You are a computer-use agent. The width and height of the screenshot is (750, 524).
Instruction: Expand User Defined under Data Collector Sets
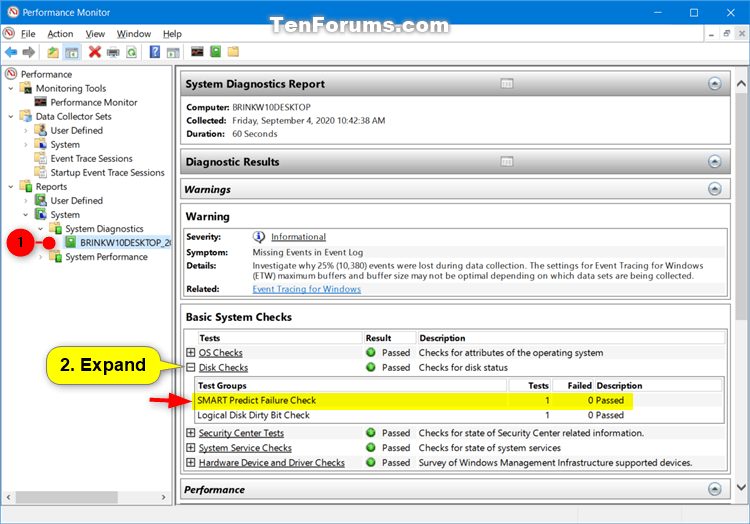[26, 131]
